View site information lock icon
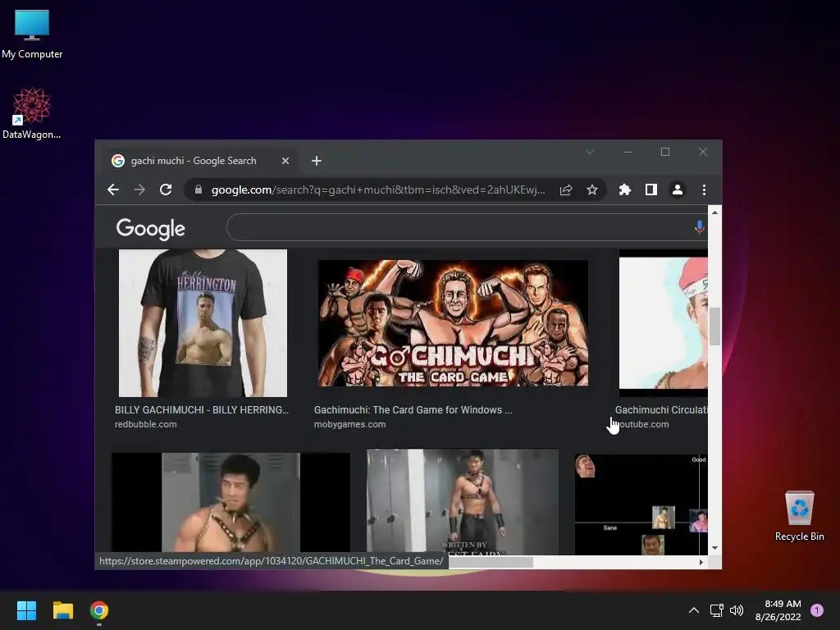 tap(199, 189)
